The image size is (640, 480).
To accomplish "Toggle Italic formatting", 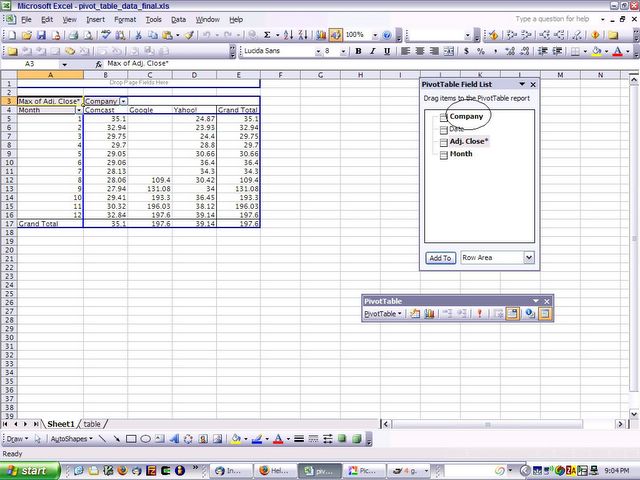I will click(x=372, y=51).
